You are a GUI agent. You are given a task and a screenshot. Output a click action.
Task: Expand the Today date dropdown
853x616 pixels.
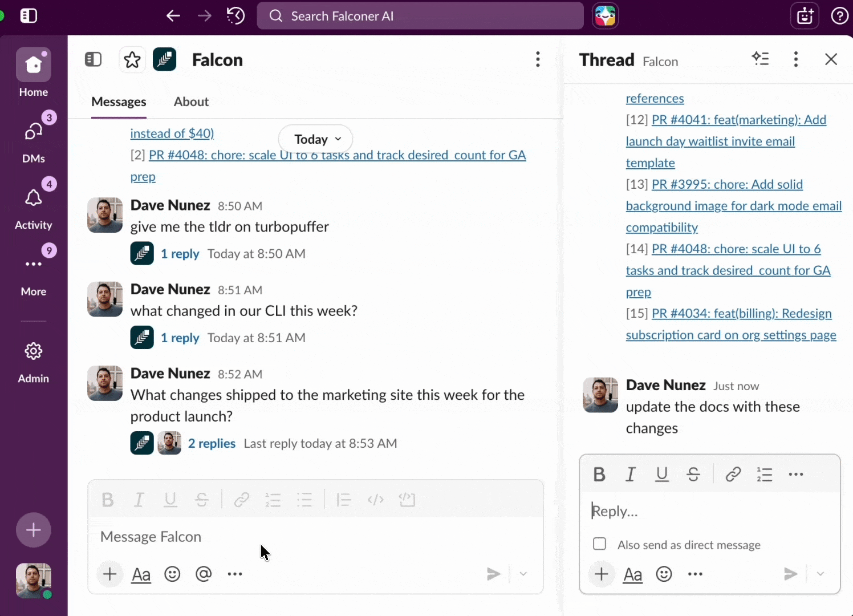pos(316,139)
